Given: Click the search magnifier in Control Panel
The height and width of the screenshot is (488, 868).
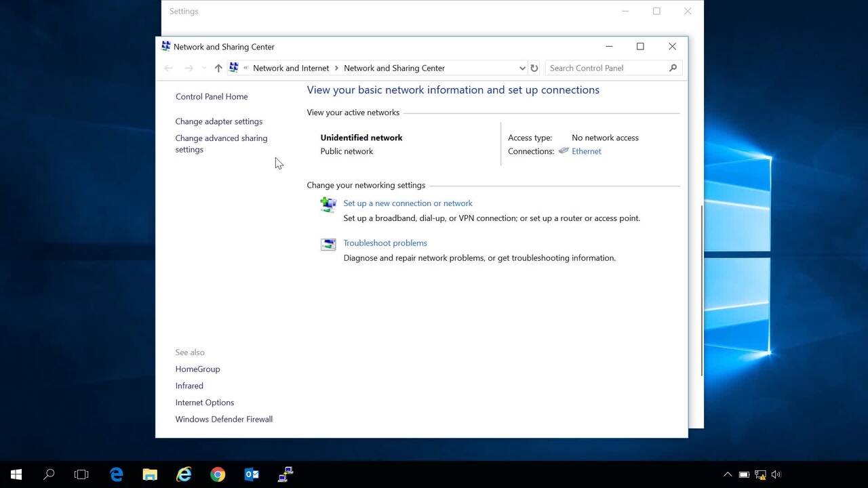Looking at the screenshot, I should point(673,68).
